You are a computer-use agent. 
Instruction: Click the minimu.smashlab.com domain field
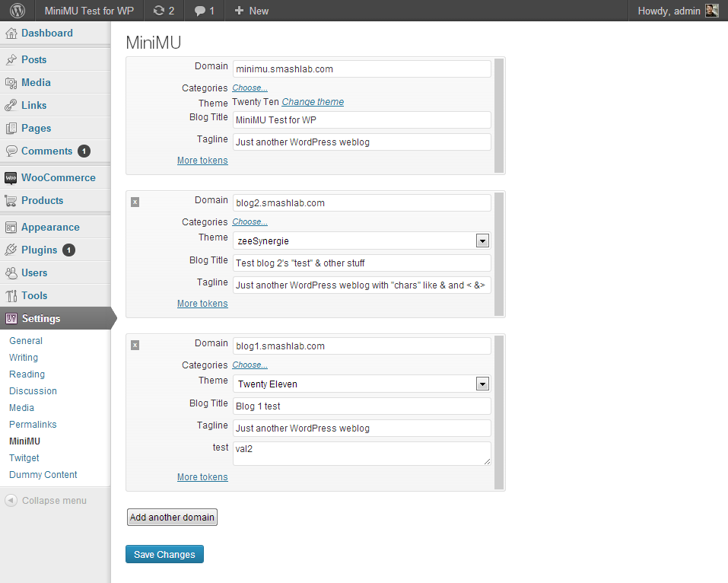tap(361, 68)
